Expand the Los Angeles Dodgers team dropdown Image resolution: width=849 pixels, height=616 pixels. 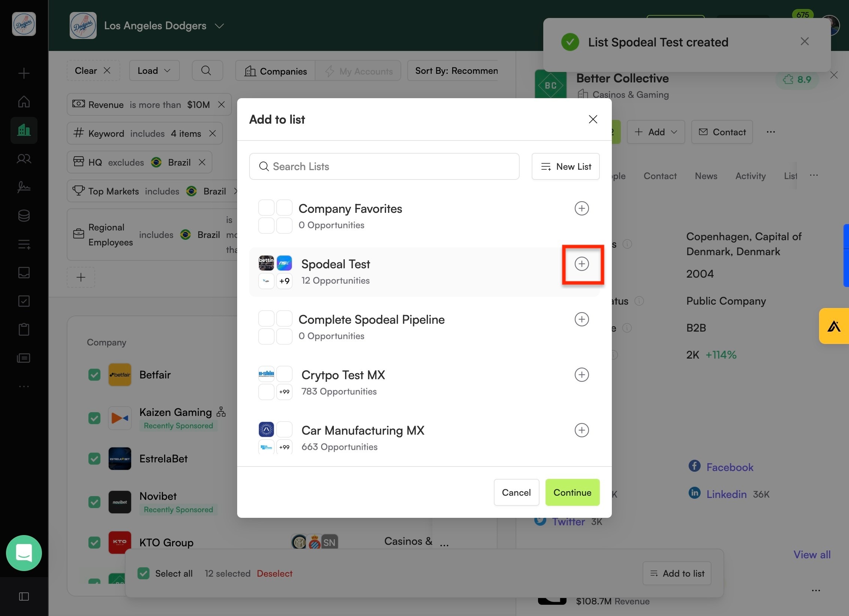219,26
